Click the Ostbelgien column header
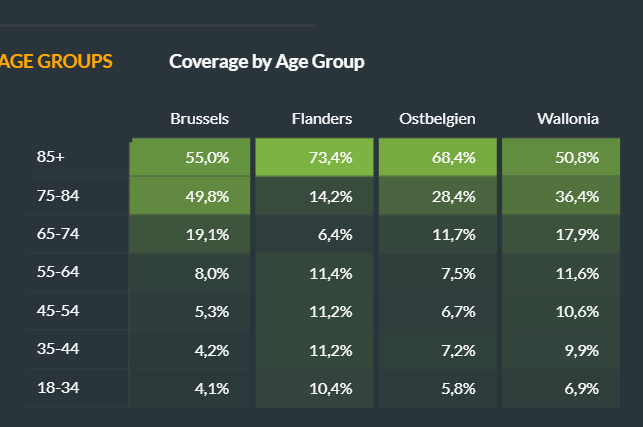 point(437,119)
